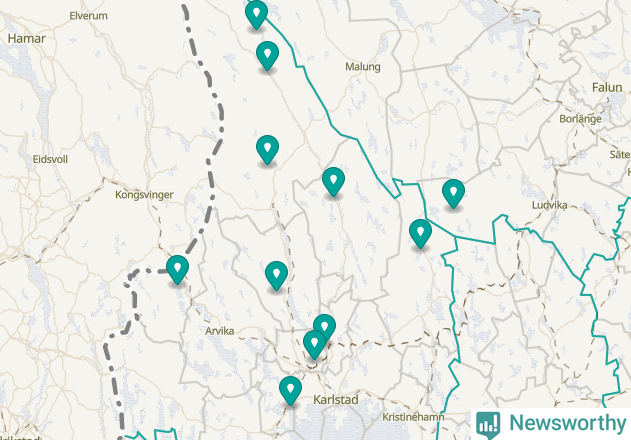Click the pin on the Norway border dashed line
This screenshot has width=631, height=440.
tap(177, 270)
